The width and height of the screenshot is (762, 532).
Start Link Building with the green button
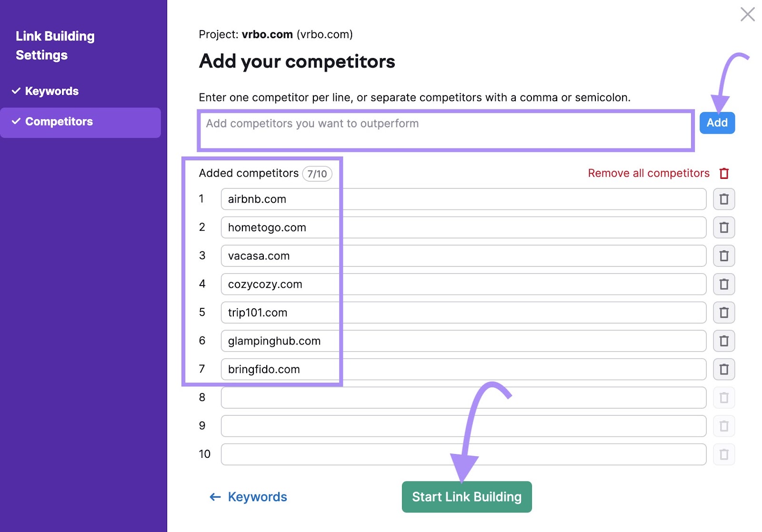point(466,496)
